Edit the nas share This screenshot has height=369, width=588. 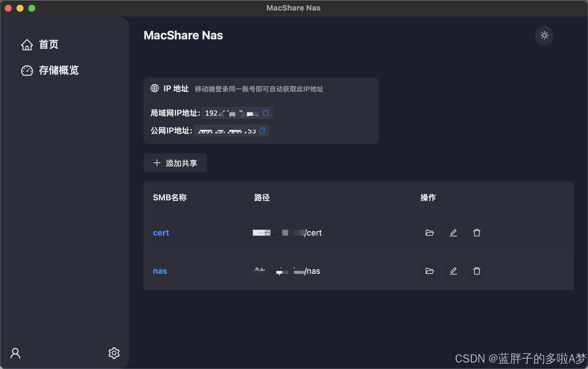(x=453, y=271)
